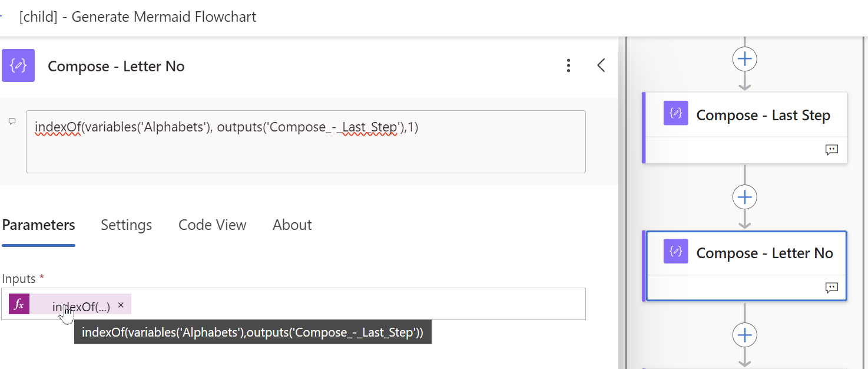Click the Compose icon on Compose - Last Step card

pyautogui.click(x=675, y=113)
